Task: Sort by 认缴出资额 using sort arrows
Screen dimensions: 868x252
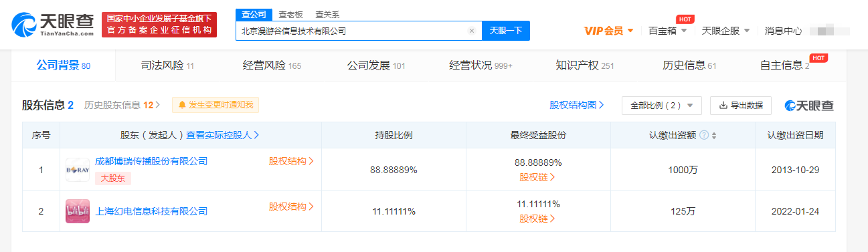Action: pyautogui.click(x=714, y=135)
